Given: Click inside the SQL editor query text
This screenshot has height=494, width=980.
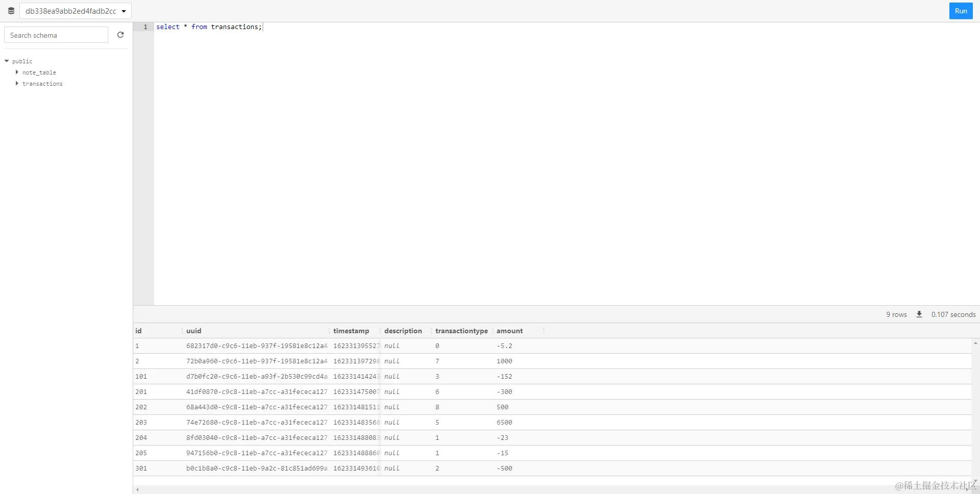Looking at the screenshot, I should 209,27.
